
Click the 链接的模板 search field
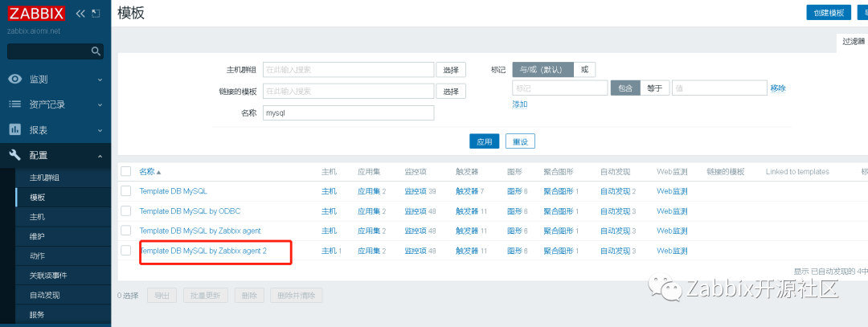pos(348,91)
